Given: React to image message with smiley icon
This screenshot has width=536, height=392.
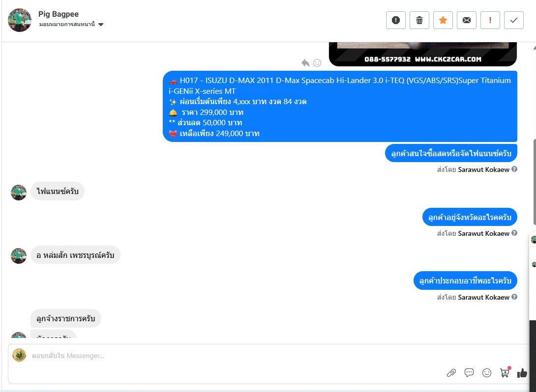Looking at the screenshot, I should click(x=317, y=63).
